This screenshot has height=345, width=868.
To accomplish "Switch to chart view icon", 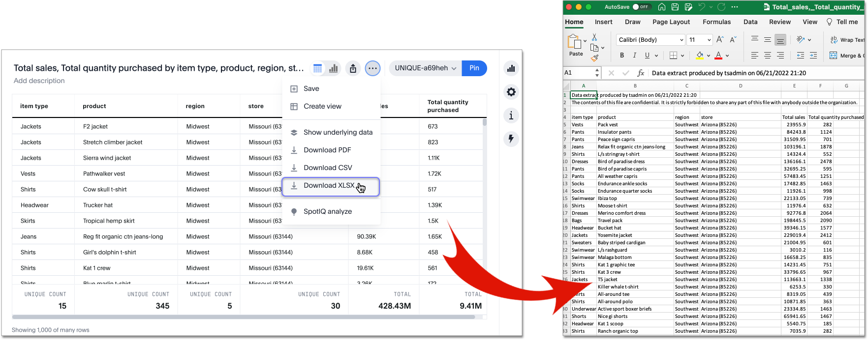I will click(334, 69).
